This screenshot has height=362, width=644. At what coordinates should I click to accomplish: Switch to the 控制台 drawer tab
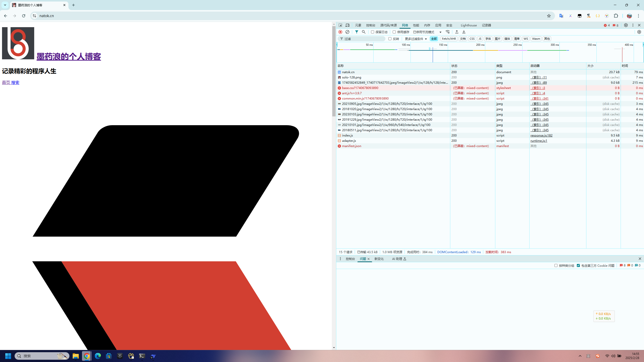tap(350, 259)
